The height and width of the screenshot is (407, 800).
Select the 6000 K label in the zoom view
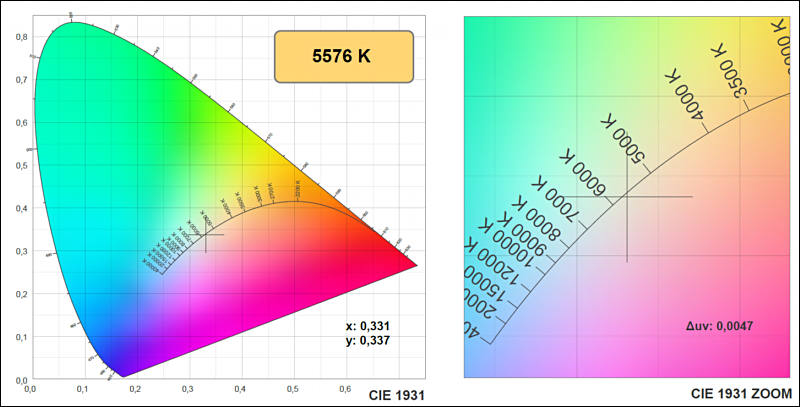(582, 172)
